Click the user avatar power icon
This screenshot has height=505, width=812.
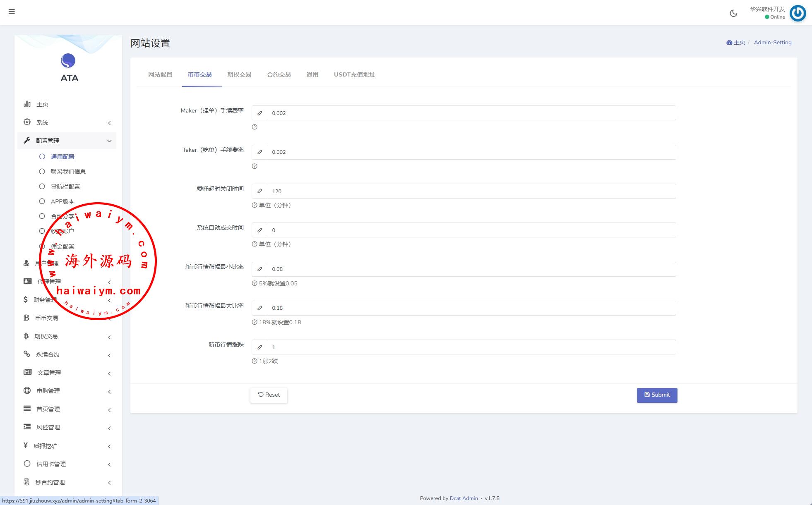798,13
